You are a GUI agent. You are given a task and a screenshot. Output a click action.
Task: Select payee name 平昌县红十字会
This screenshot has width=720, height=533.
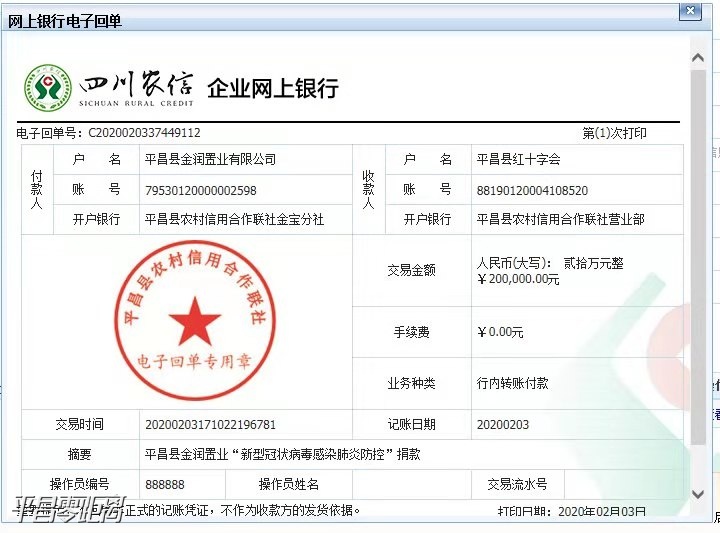[x=518, y=159]
